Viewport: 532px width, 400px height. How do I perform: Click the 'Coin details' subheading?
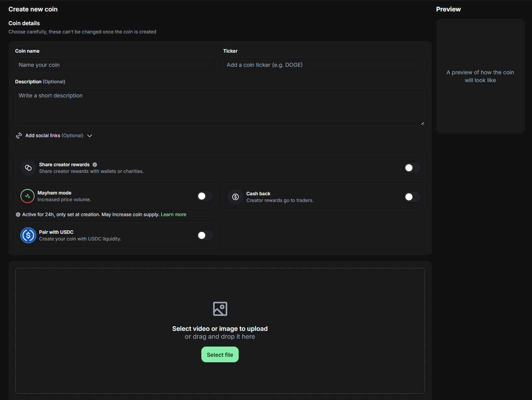[24, 23]
